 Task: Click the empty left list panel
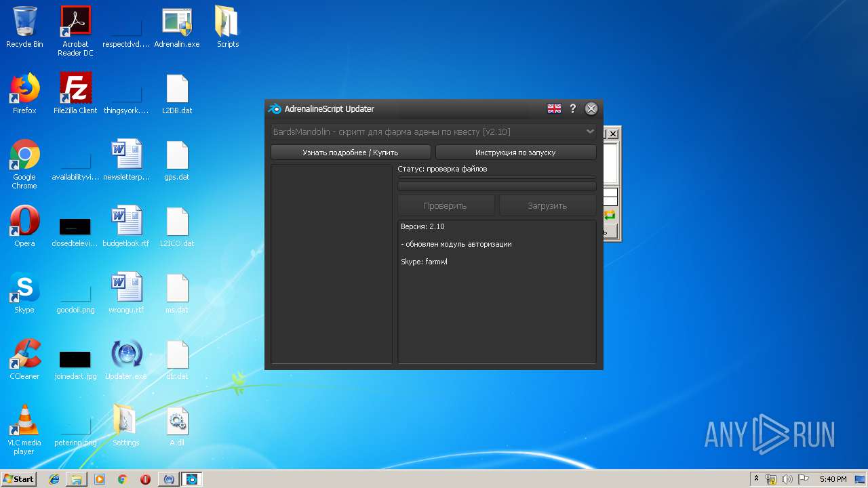(x=332, y=264)
